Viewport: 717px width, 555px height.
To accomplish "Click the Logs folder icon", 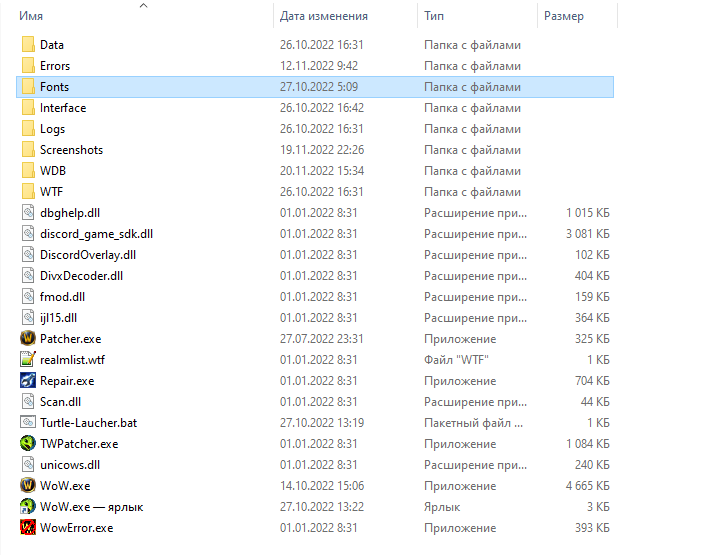I will coord(28,129).
